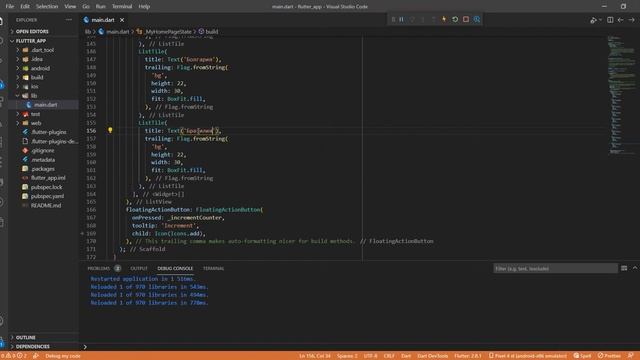
Task: Show the code action lightbulb on line 156
Action: tap(110, 131)
